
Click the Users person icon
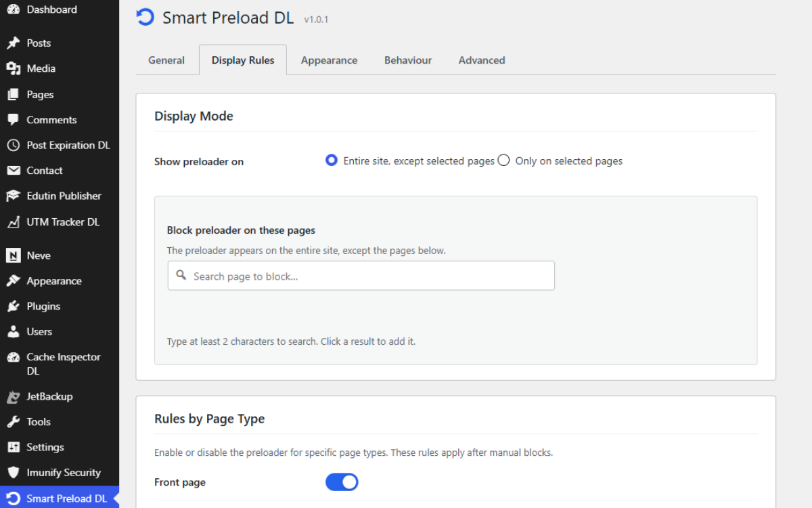13,331
